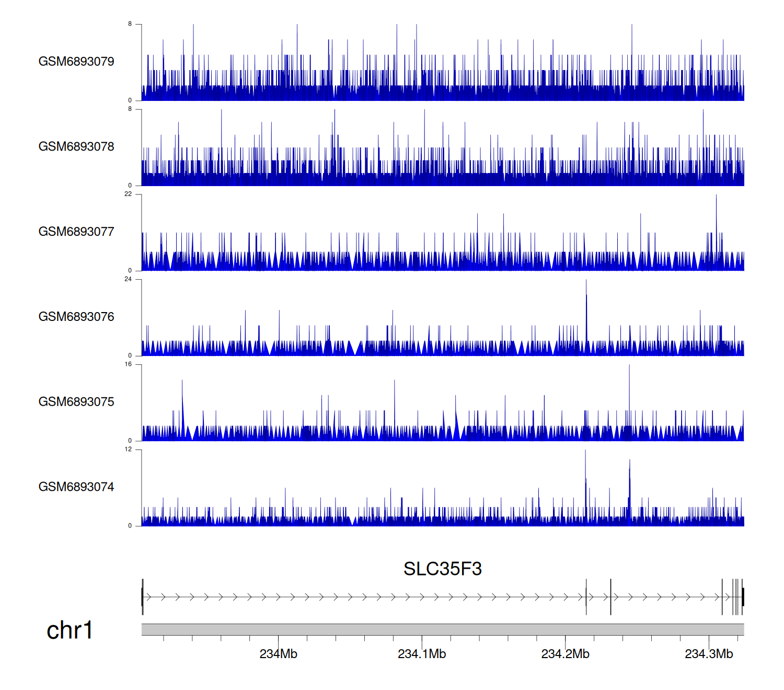Select the GSM6893074 track label
The width and height of the screenshot is (784, 690).
(76, 487)
